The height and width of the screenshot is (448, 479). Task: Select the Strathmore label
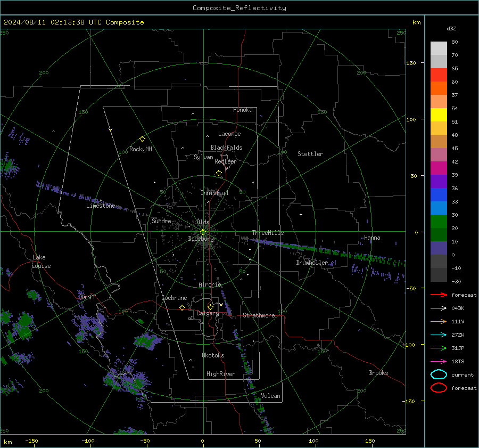259,315
